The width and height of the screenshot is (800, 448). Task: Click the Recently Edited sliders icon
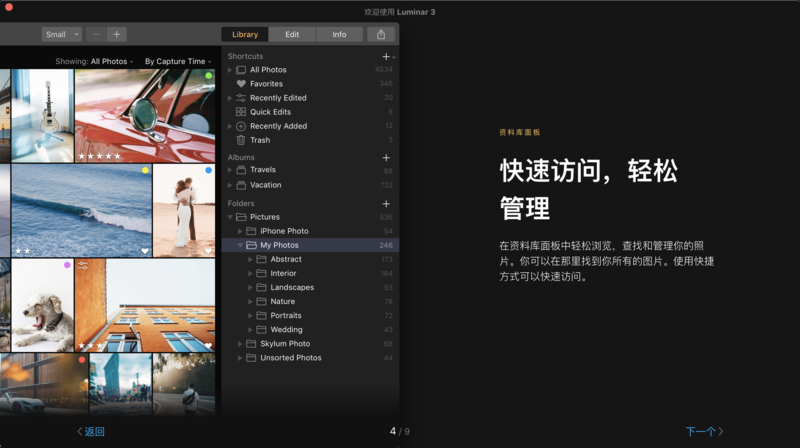(241, 98)
